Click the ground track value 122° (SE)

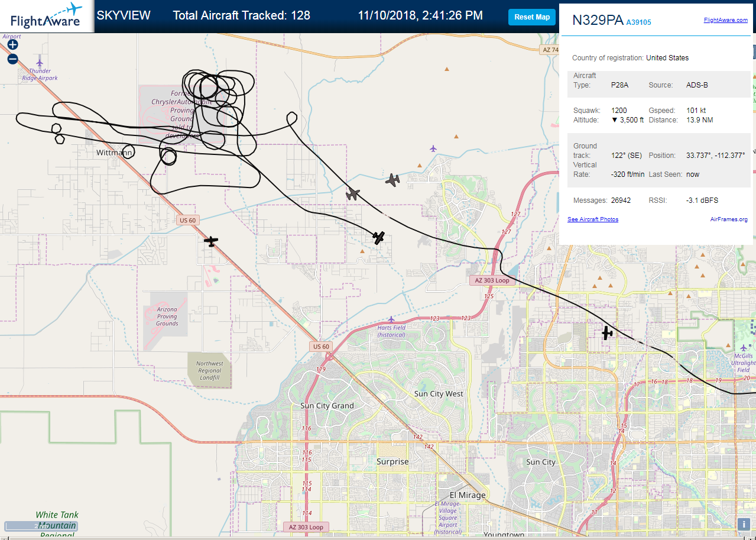click(627, 156)
